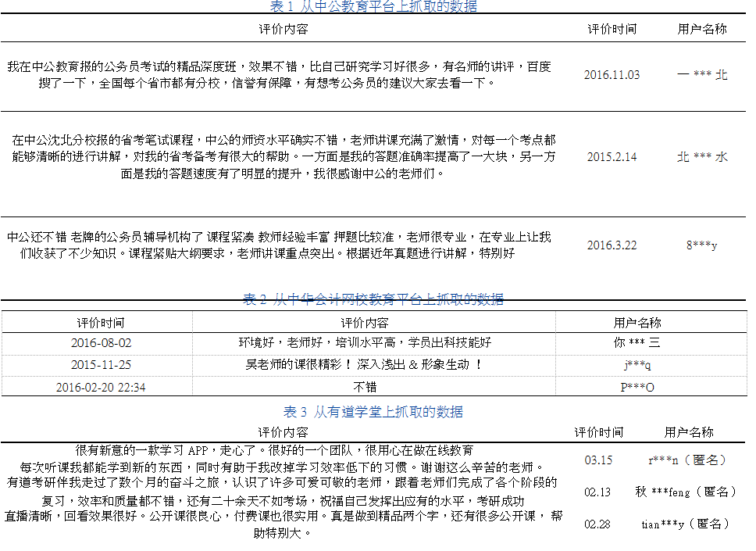Select the review starting with 中公还不错 老牌的公务员辅导机构
Screen dimensions: 756x551
point(279,245)
